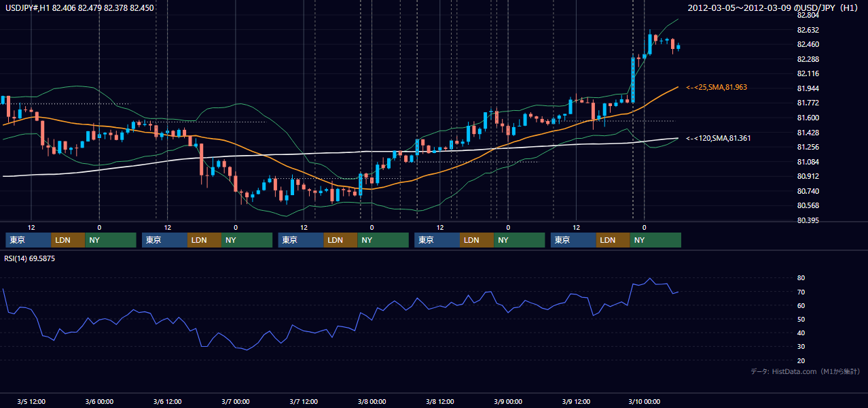Click the LDN session block for 3/9
This screenshot has width=868, height=408.
coord(613,240)
